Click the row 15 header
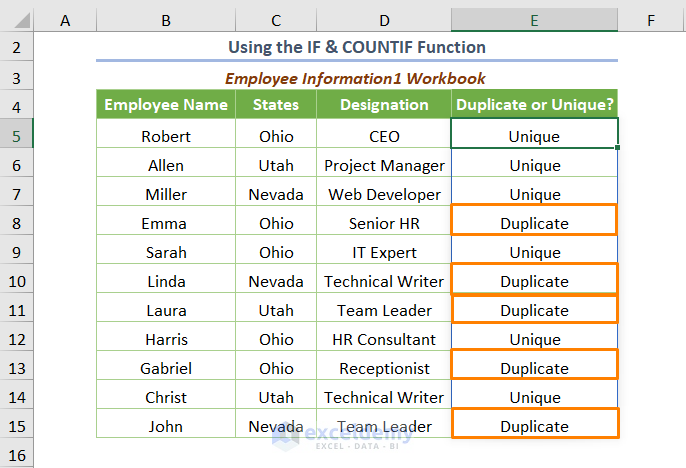Viewport: 686px width, 468px height. pyautogui.click(x=17, y=426)
